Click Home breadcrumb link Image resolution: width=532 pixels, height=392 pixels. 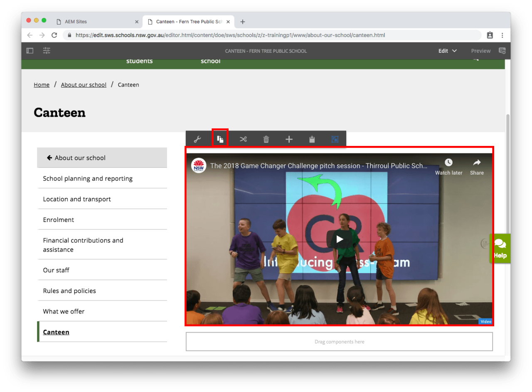[x=42, y=85]
